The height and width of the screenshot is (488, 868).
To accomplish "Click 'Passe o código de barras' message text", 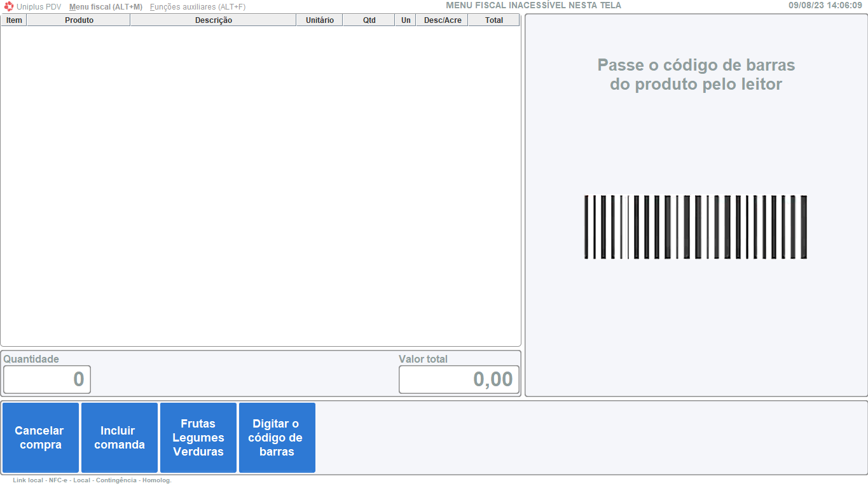I will coord(696,74).
